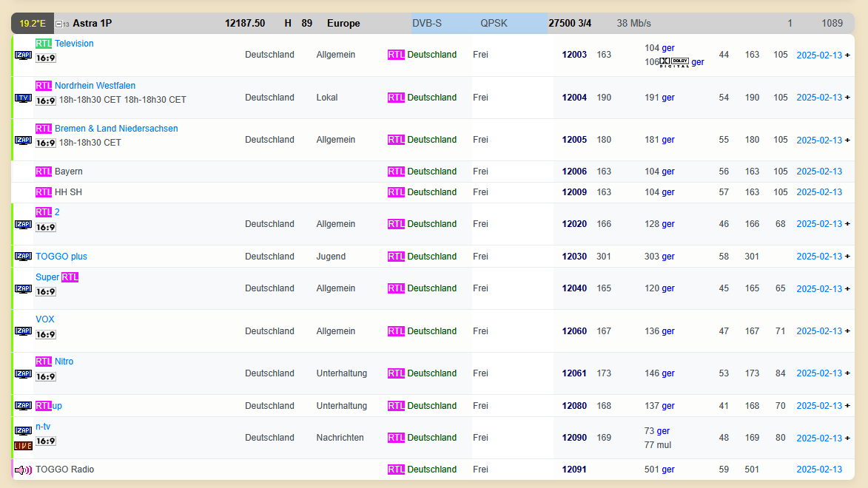This screenshot has height=488, width=868.
Task: Click TV icon for Nordrhein Westfalen row
Action: [23, 98]
